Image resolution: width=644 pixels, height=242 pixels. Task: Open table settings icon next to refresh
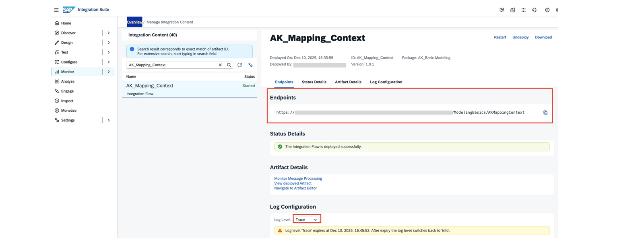pos(250,65)
